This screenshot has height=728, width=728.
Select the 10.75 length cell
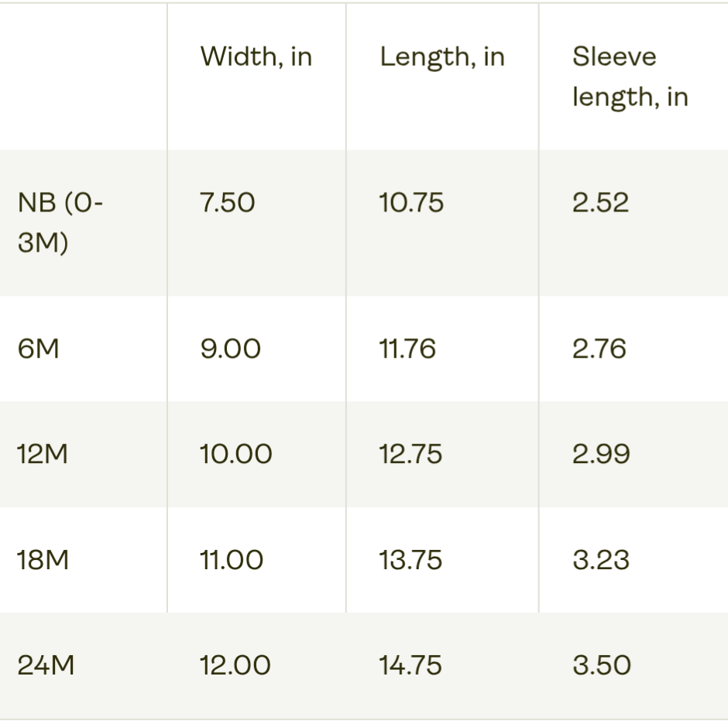click(411, 203)
